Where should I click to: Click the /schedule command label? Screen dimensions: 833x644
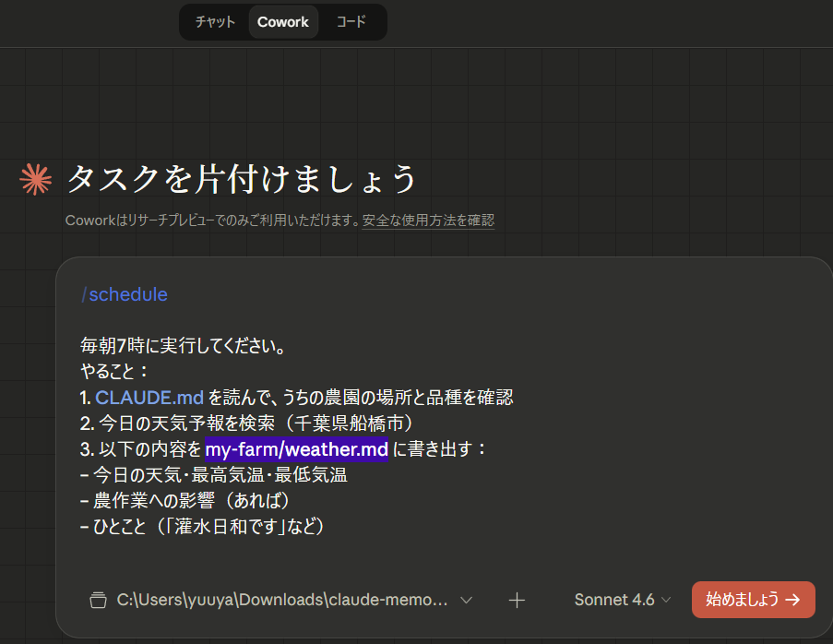point(124,294)
